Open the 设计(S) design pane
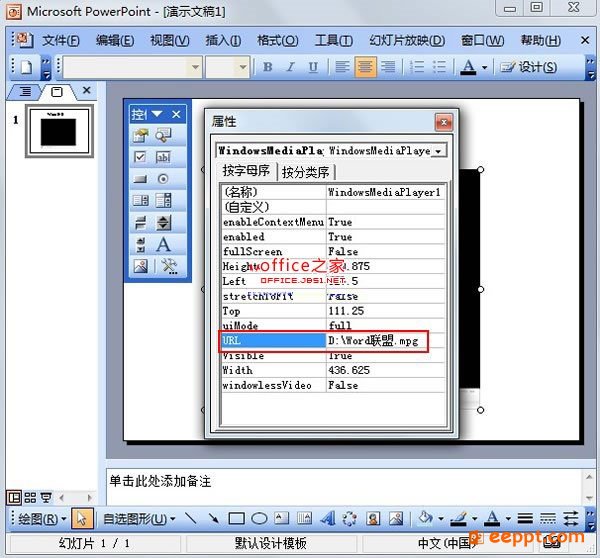The height and width of the screenshot is (558, 600). (529, 67)
